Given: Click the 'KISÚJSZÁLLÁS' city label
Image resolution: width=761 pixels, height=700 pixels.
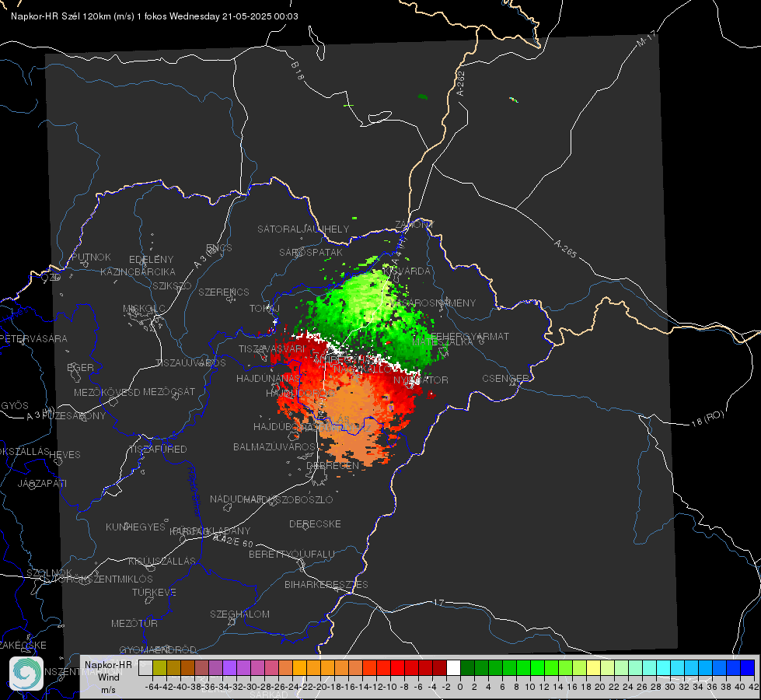Looking at the screenshot, I should pyautogui.click(x=162, y=562).
